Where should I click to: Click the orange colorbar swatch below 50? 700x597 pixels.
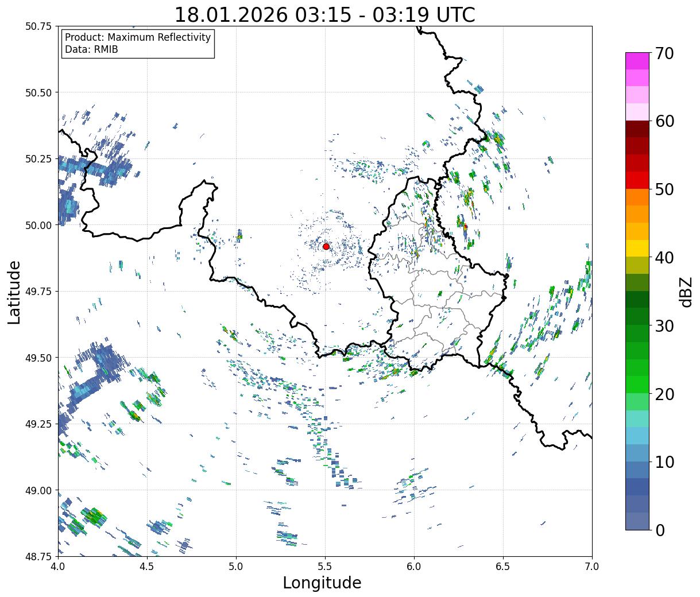(637, 197)
